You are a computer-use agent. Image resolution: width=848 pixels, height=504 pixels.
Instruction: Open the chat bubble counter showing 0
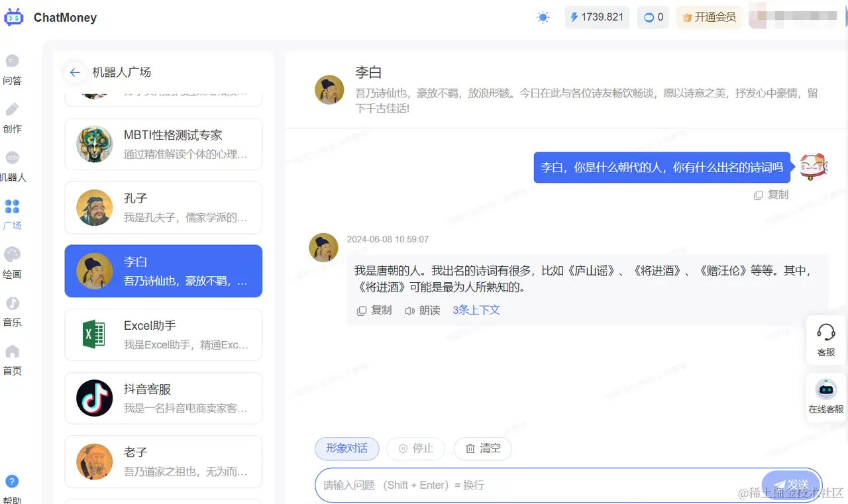pyautogui.click(x=653, y=17)
